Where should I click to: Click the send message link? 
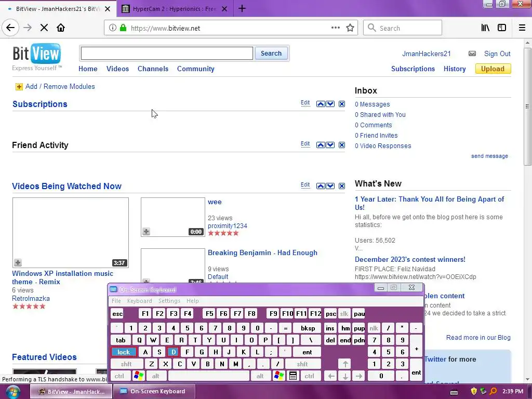click(489, 156)
